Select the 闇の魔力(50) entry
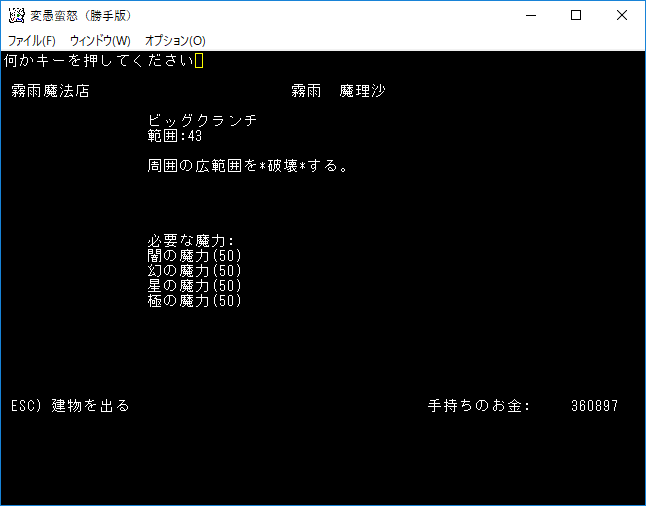Viewport: 646px width, 506px height. [x=194, y=256]
